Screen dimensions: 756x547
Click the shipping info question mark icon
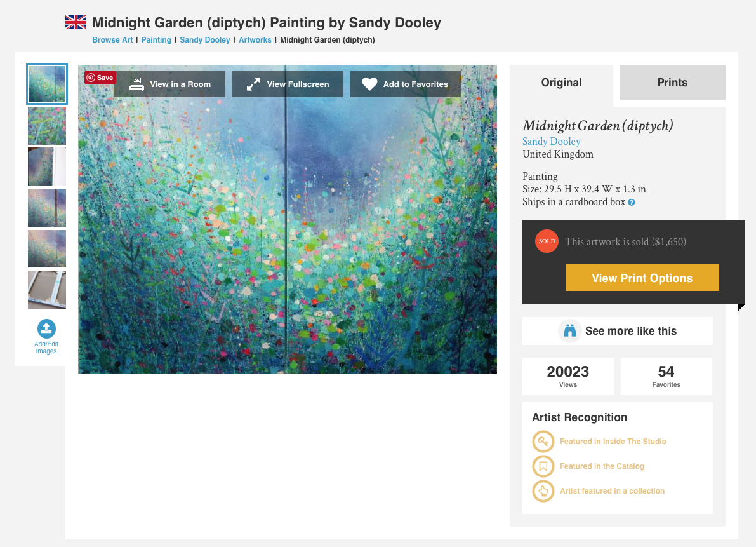coord(632,203)
